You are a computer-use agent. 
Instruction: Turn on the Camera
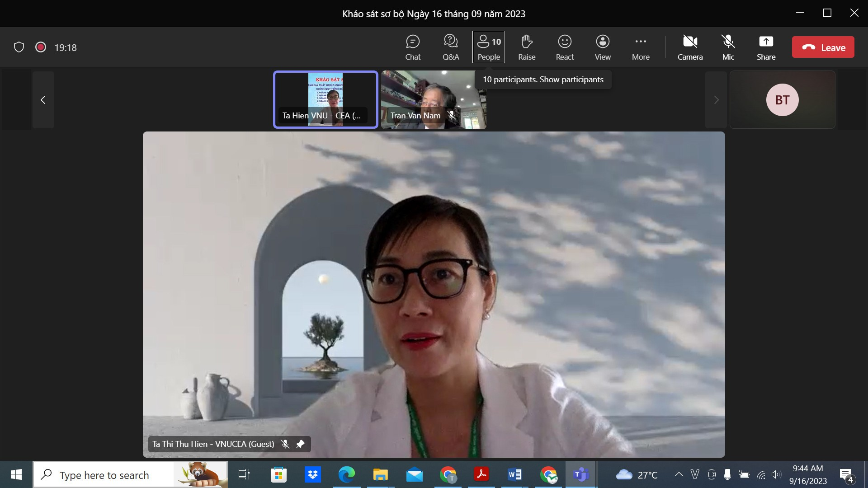689,47
